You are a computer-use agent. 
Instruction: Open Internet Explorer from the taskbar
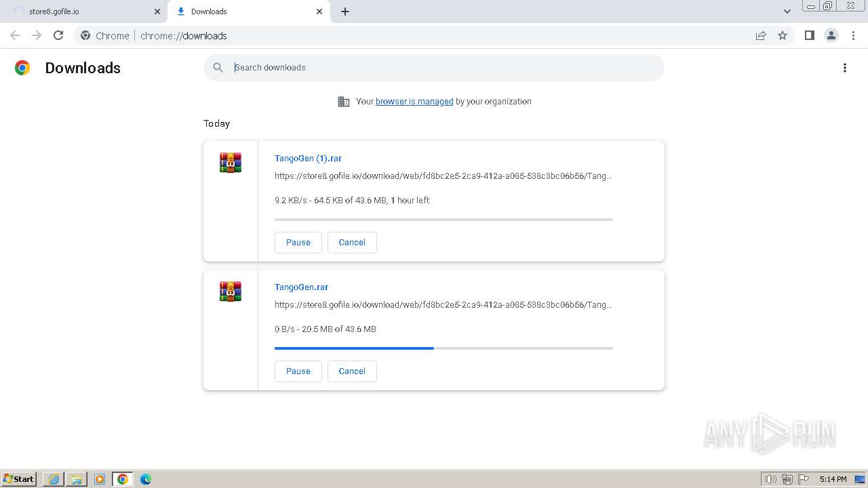click(54, 479)
